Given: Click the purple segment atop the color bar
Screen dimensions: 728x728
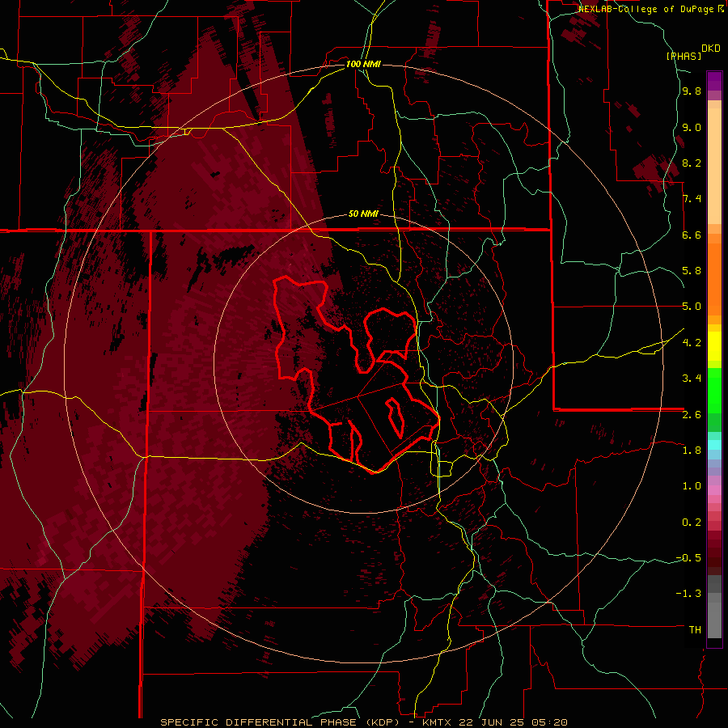Looking at the screenshot, I should pos(714,81).
